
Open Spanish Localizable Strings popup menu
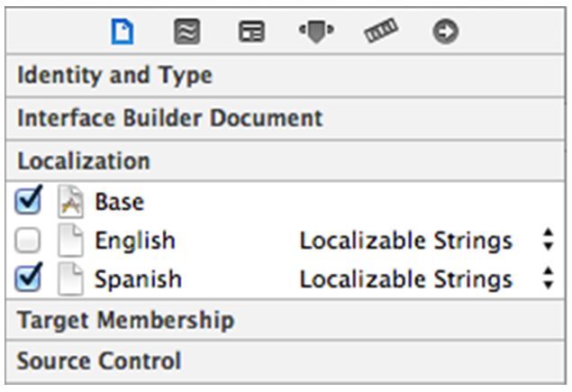pos(426,278)
